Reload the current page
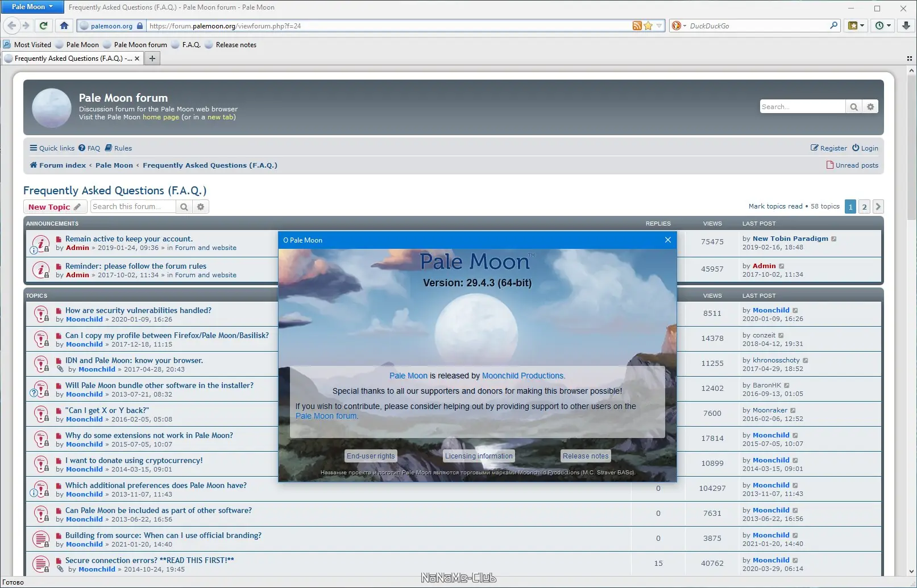 click(43, 26)
